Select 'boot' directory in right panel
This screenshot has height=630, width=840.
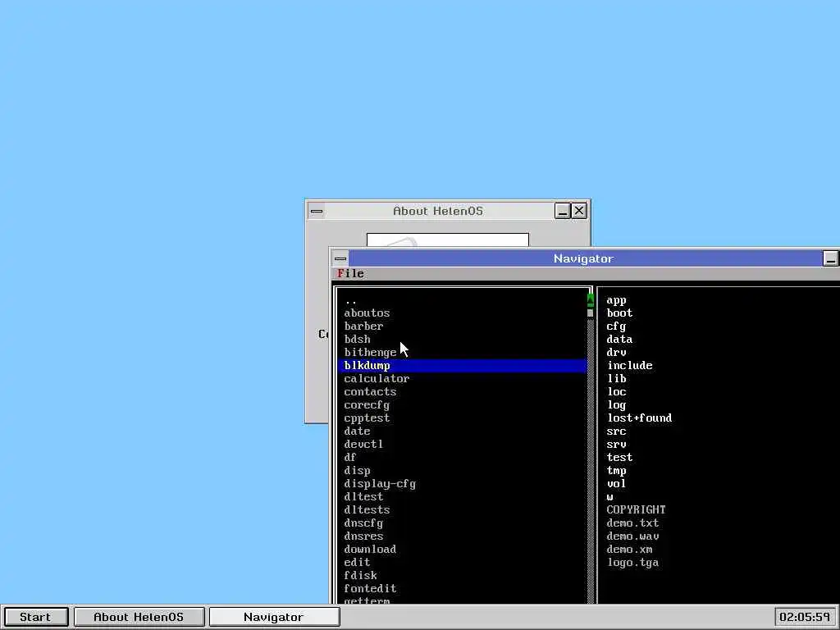(620, 313)
